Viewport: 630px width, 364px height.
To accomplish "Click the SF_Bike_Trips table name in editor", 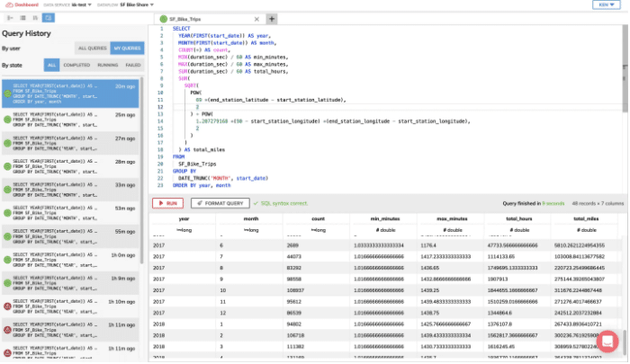I will 197,164.
